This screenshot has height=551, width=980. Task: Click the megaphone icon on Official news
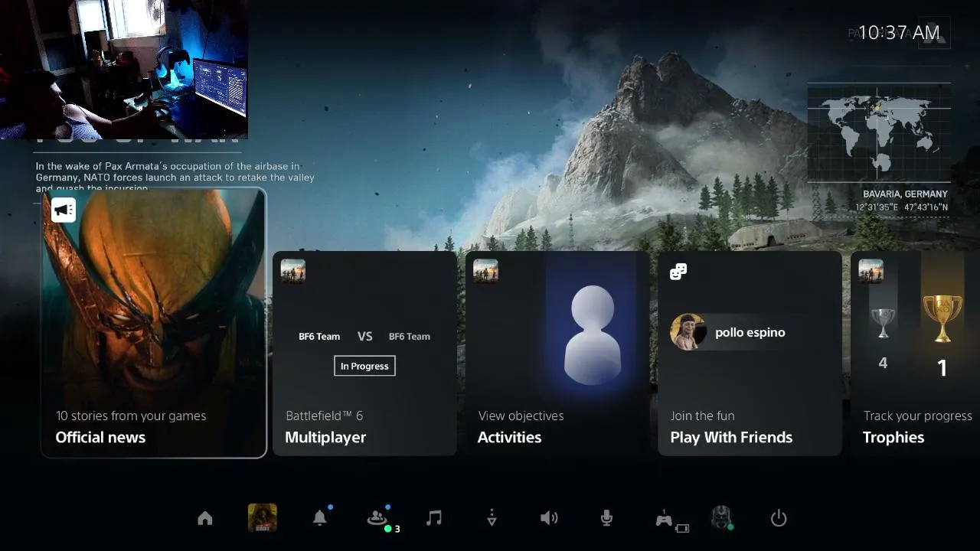point(64,210)
